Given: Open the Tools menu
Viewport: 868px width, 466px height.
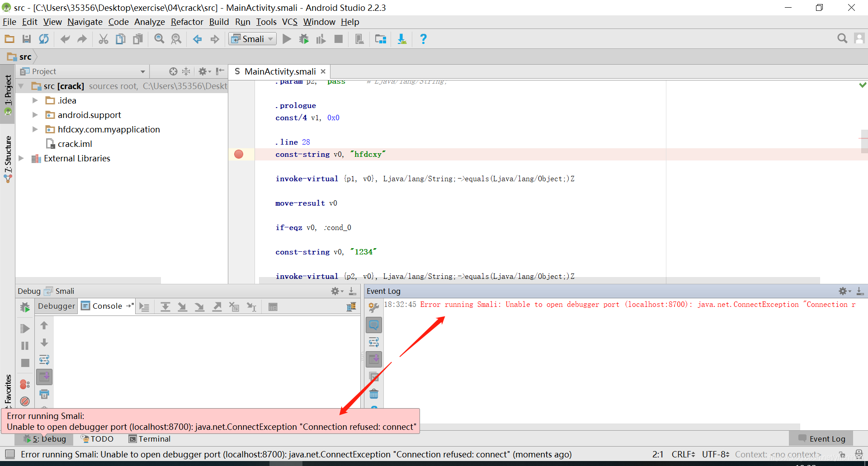Looking at the screenshot, I should (266, 22).
